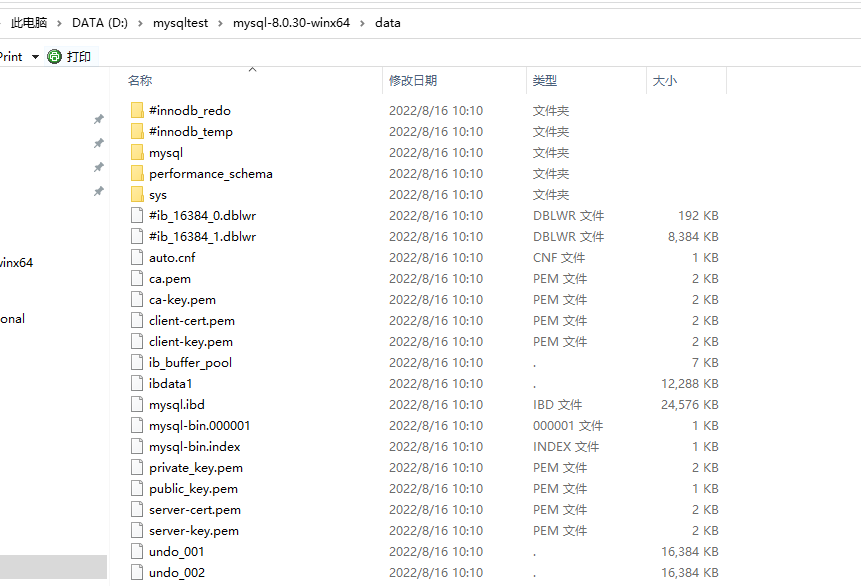Click the ca.pem file icon
This screenshot has width=861, height=586.
tap(137, 278)
